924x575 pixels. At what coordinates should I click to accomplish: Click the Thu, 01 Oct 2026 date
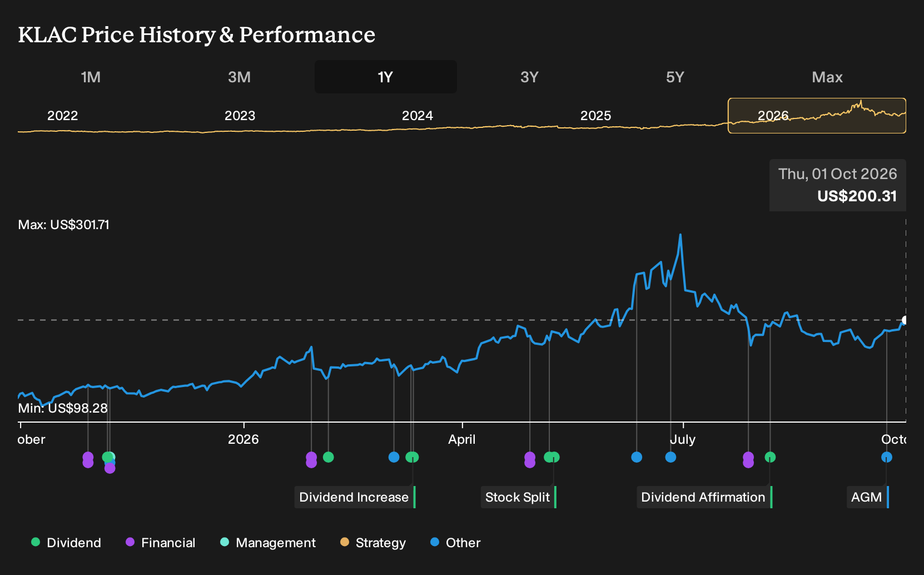tap(837, 174)
